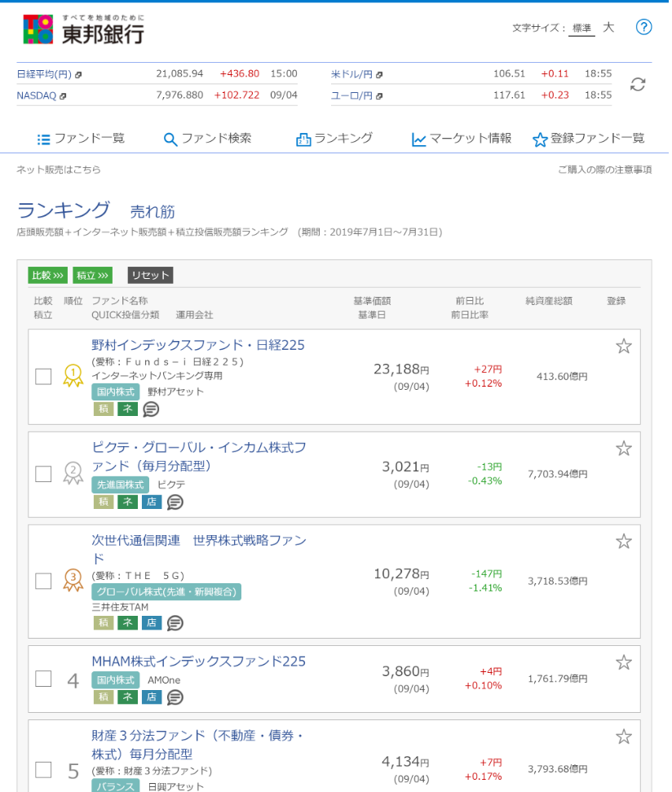Set font size to 標準
Viewport: 672px width, 792px height.
point(581,29)
